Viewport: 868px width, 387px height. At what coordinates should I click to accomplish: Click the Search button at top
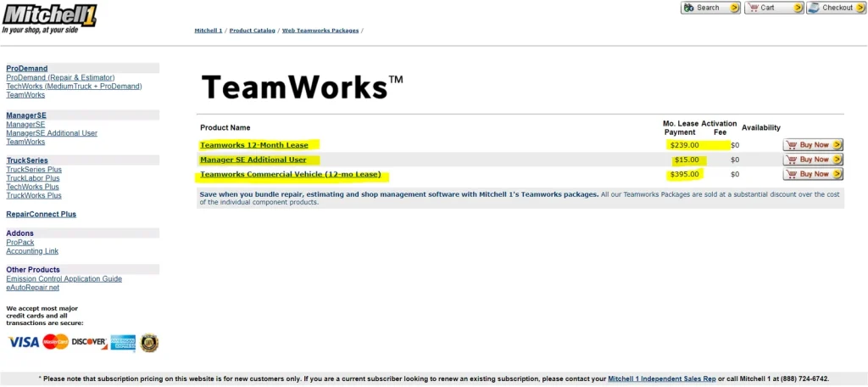(710, 8)
